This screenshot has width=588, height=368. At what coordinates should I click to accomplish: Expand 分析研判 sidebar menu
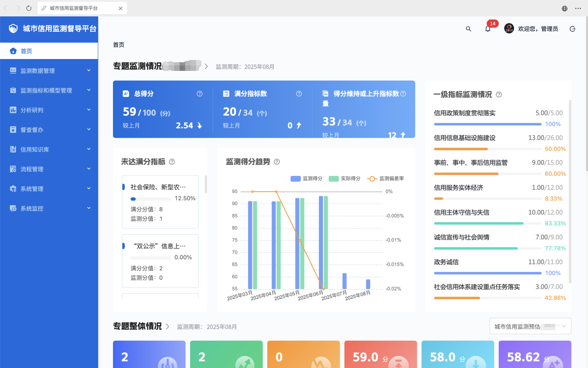pyautogui.click(x=49, y=110)
